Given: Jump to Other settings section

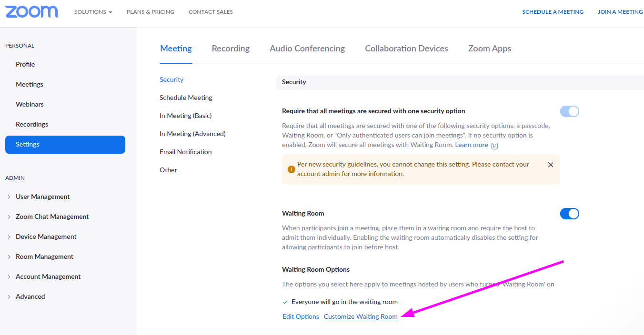Looking at the screenshot, I should (x=168, y=170).
